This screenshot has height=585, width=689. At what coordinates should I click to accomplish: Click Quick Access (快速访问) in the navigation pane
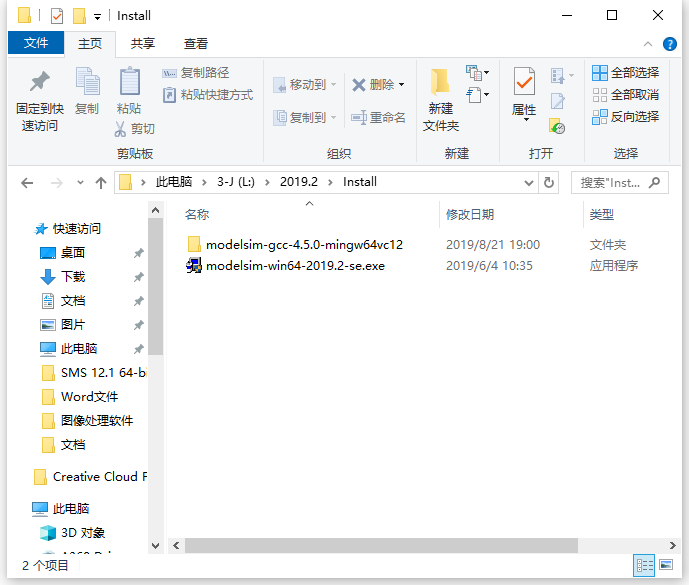pos(68,229)
